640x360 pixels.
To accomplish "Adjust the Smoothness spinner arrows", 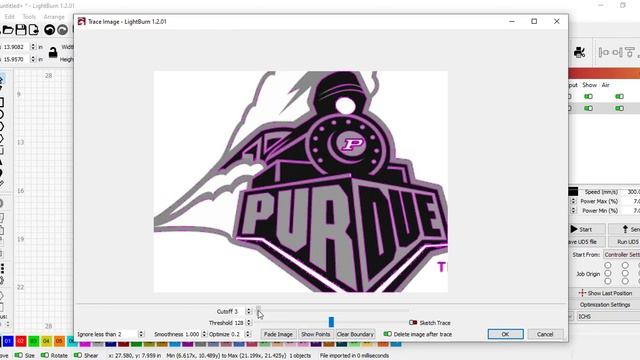I will click(204, 334).
